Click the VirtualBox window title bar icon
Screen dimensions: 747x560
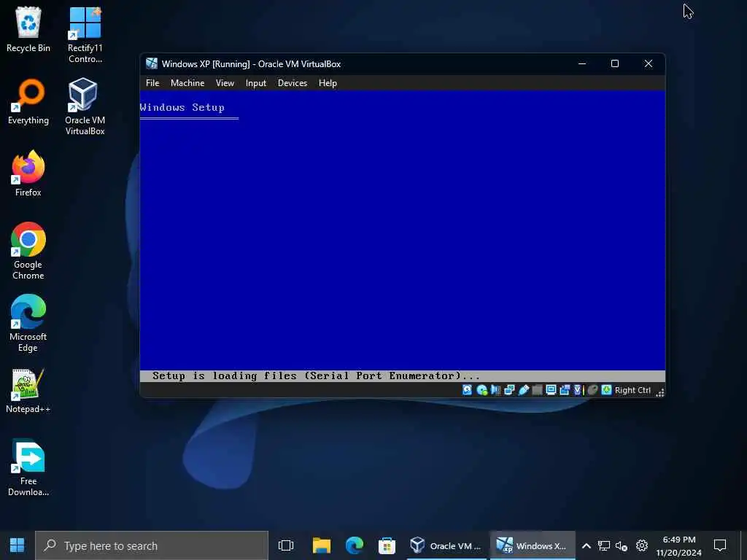152,63
